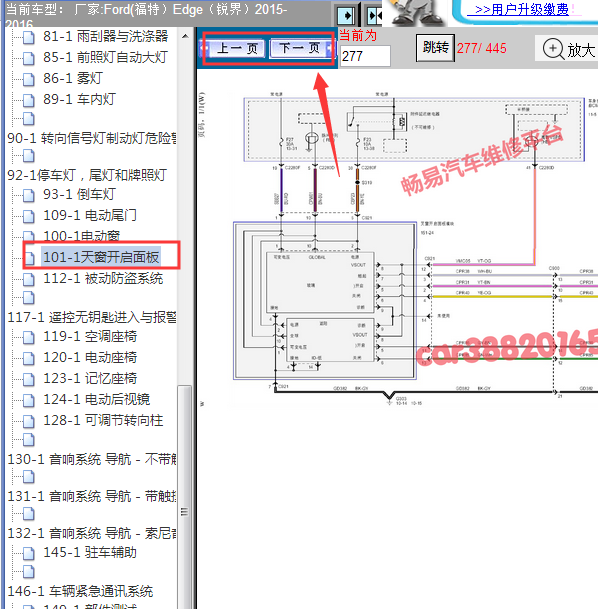Screen dimensions: 598x609
Task: Go to previous page with 上一页 button
Action: (235, 49)
